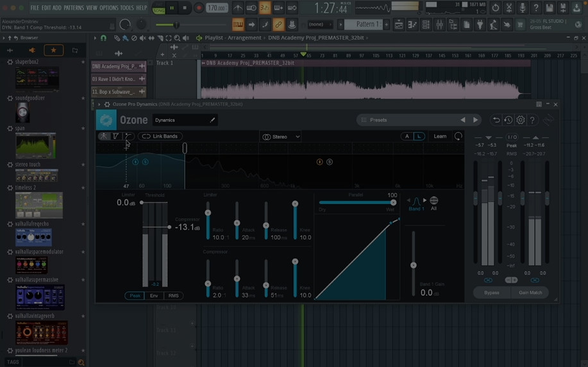Click the undo history circular arrow icon
Viewport: 588px width, 367px height.
(496, 8)
